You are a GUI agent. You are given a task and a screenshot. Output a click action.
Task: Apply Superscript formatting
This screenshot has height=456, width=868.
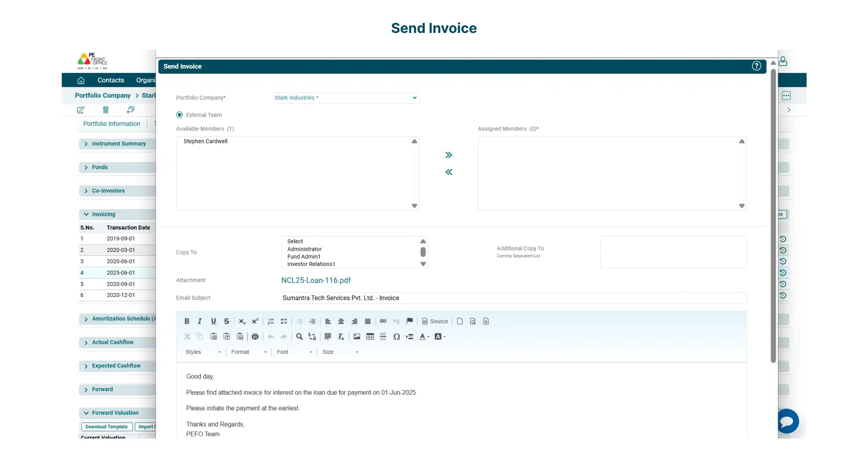pyautogui.click(x=255, y=321)
